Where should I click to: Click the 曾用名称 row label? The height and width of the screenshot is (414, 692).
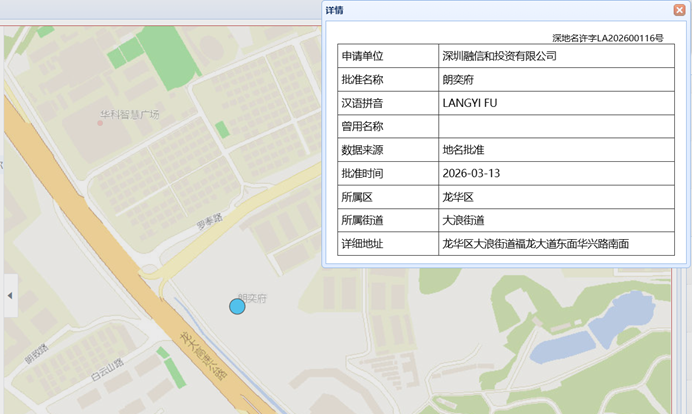[362, 126]
